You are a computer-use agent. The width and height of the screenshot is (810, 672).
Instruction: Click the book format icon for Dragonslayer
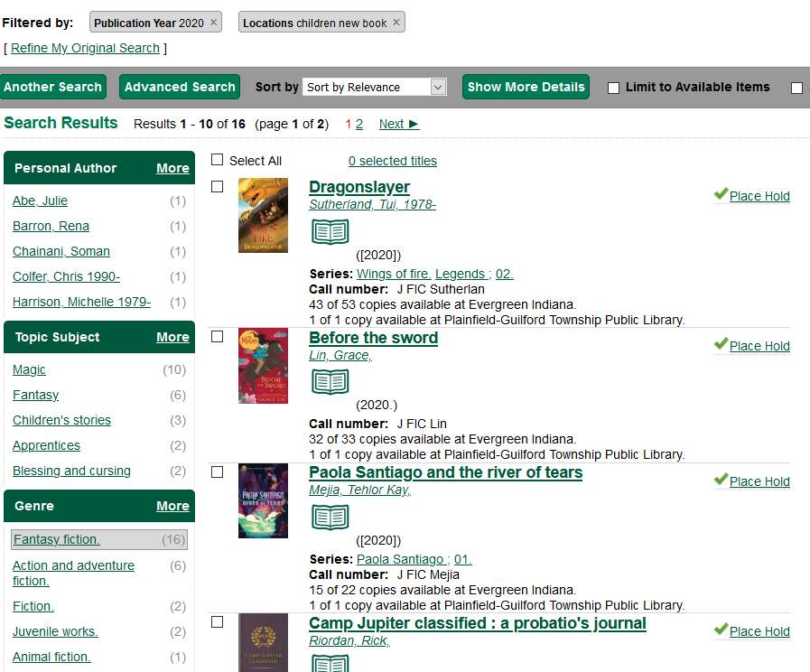pyautogui.click(x=331, y=231)
